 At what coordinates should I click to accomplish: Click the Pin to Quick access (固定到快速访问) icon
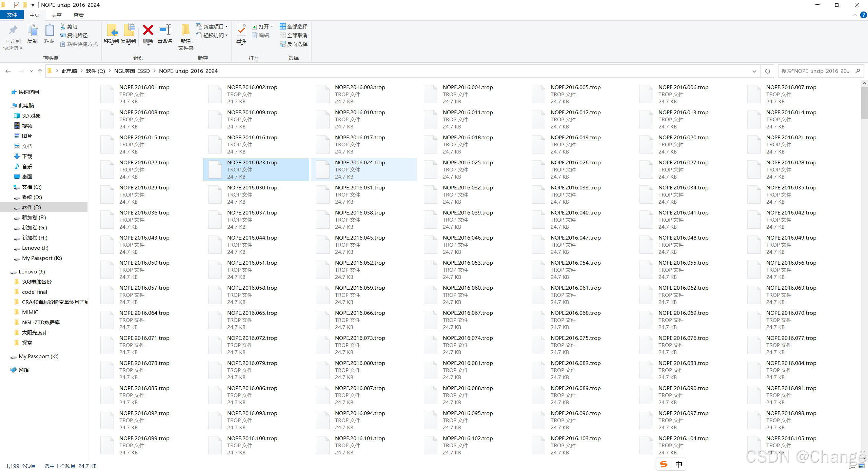(13, 30)
